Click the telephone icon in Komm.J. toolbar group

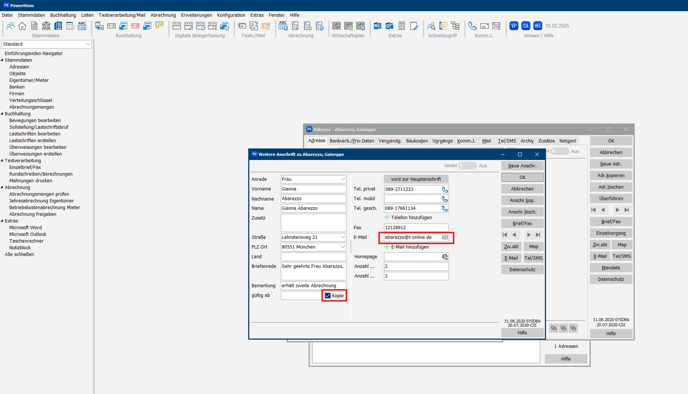472,26
